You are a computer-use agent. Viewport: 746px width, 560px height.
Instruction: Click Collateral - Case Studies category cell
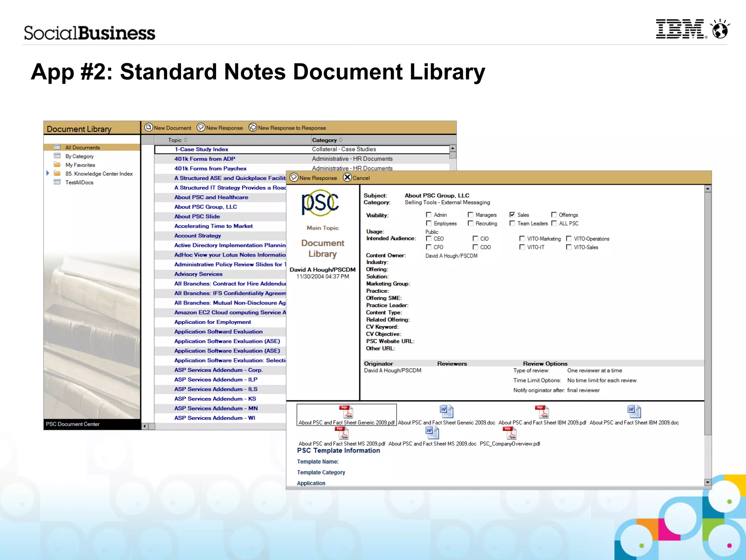coord(344,149)
